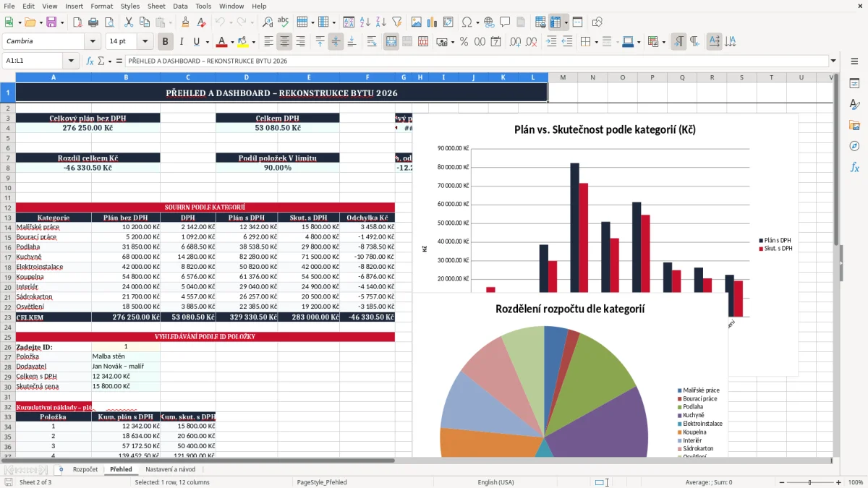Select column header S

pyautogui.click(x=741, y=77)
